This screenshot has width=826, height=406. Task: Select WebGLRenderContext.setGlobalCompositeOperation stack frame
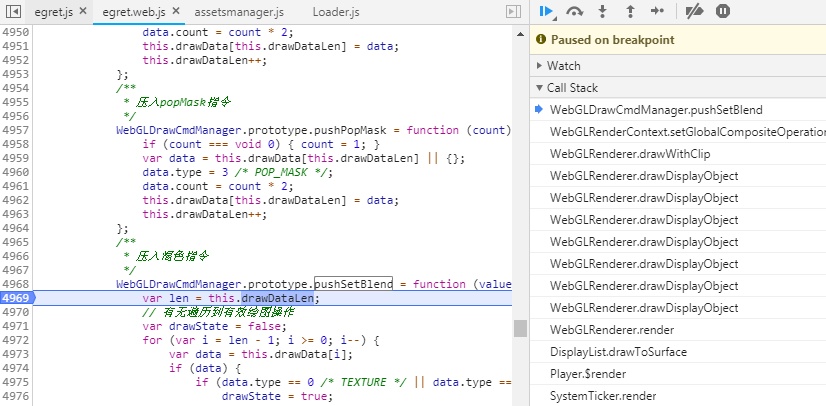687,132
